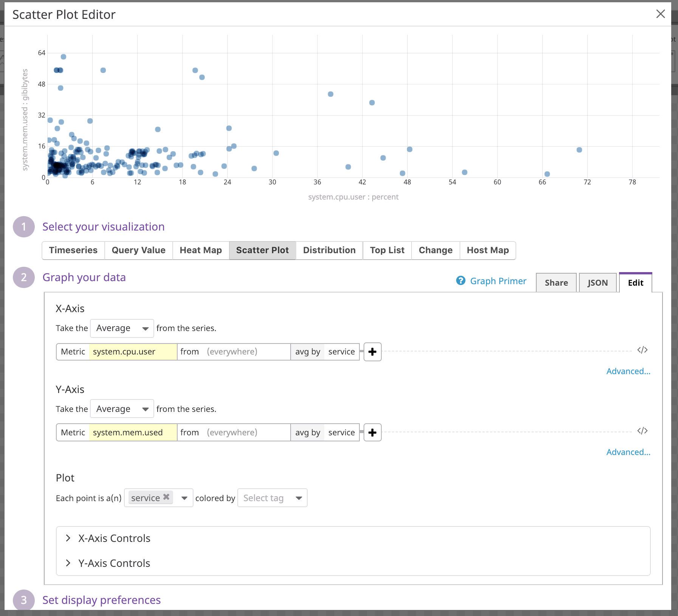This screenshot has width=678, height=616.
Task: Add a query to the Y-Axis
Action: (372, 432)
